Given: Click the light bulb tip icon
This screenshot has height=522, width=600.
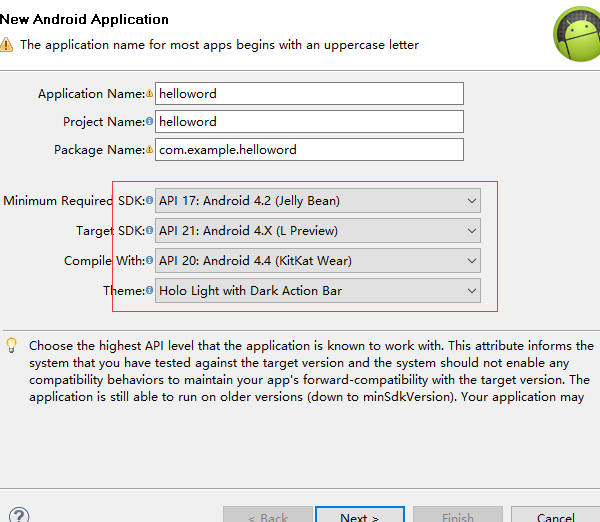Looking at the screenshot, I should click(11, 345).
